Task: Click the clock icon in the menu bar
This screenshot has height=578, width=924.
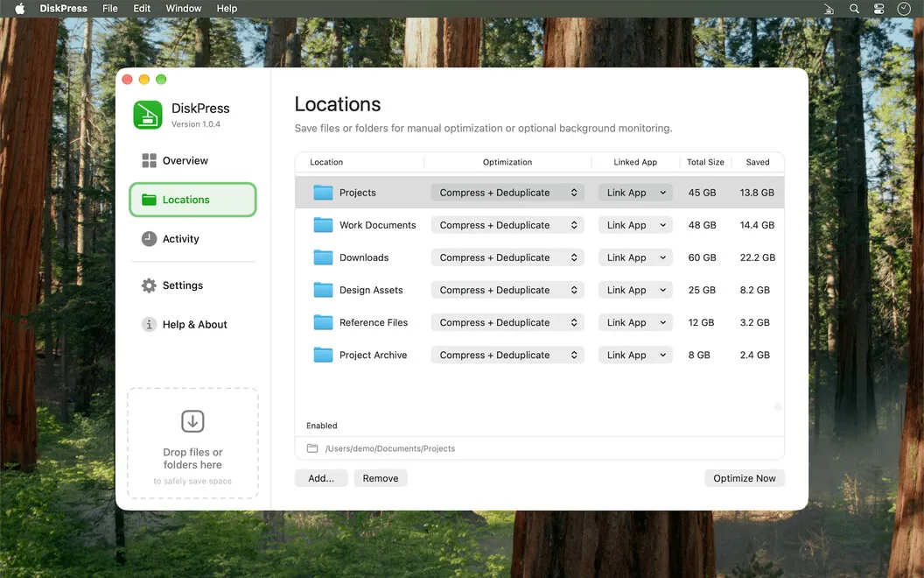Action: tap(904, 8)
